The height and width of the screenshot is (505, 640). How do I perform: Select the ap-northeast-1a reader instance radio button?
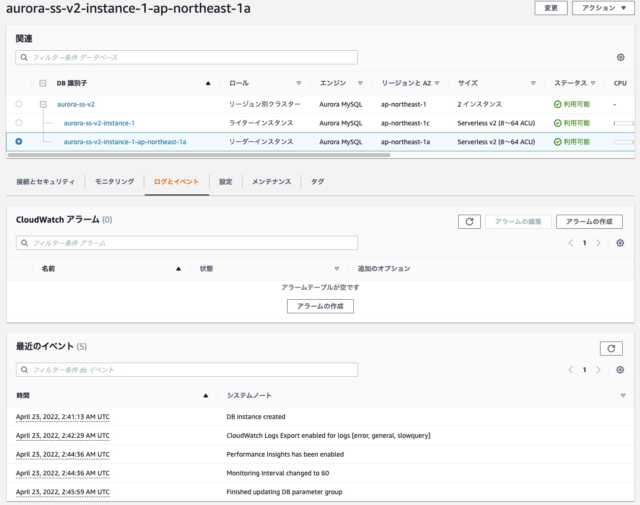click(19, 141)
